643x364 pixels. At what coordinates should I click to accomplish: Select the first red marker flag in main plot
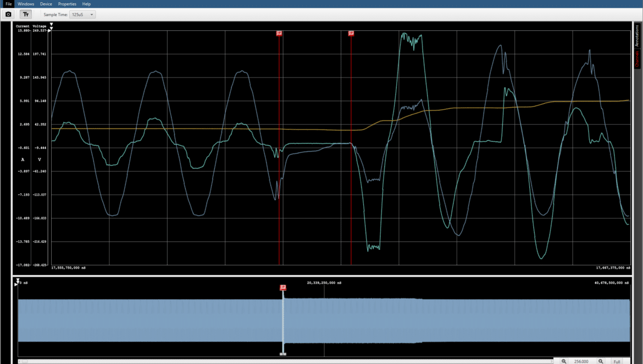tap(279, 33)
